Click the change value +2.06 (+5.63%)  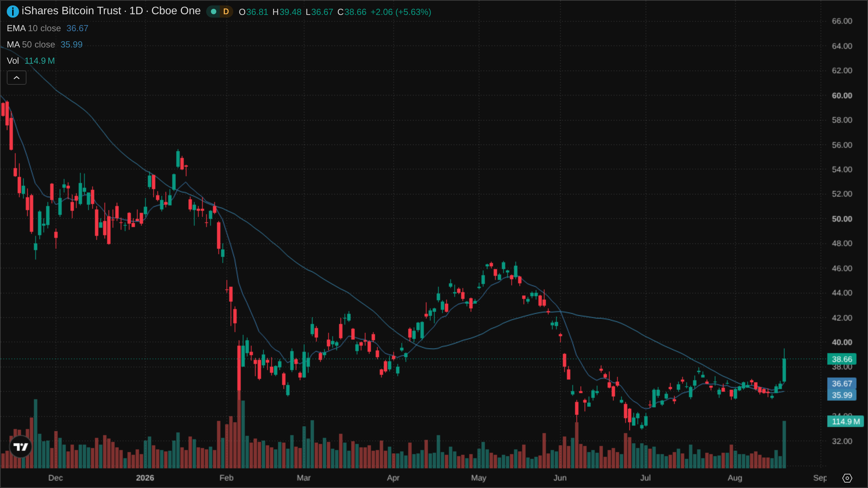pos(401,12)
